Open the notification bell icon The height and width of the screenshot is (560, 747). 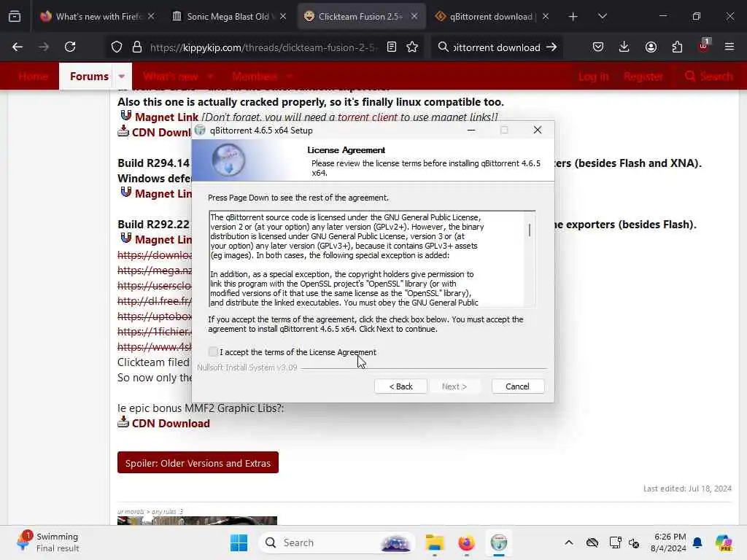(x=697, y=542)
